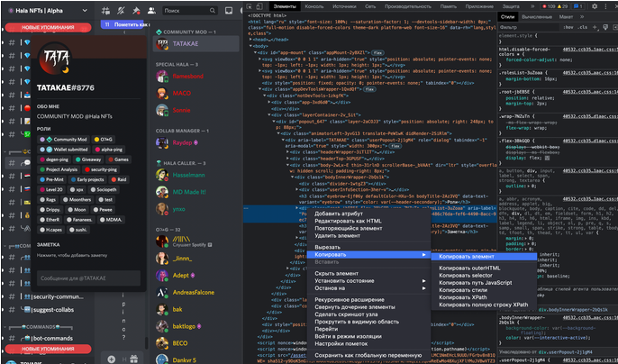Choose Добавить атрибут
The height and width of the screenshot is (364, 618).
pos(339,214)
